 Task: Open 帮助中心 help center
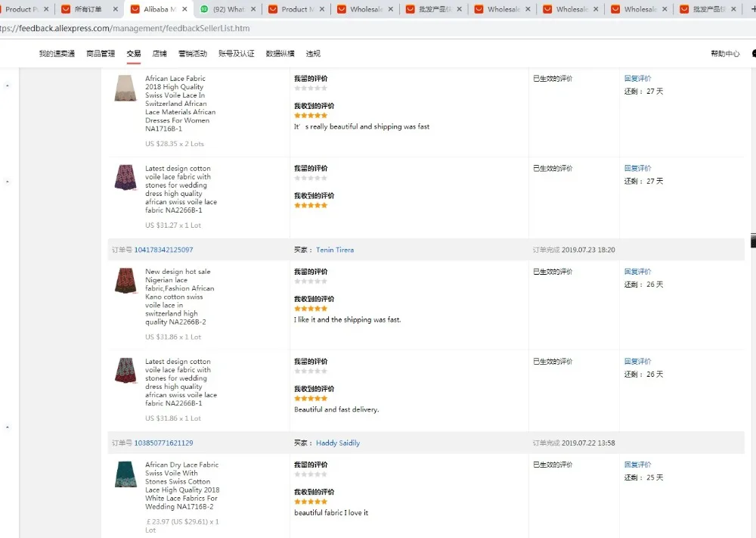click(x=725, y=54)
